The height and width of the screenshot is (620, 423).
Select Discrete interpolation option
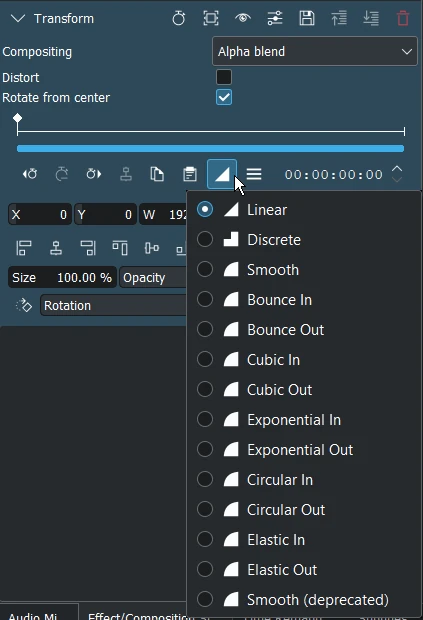point(304,240)
